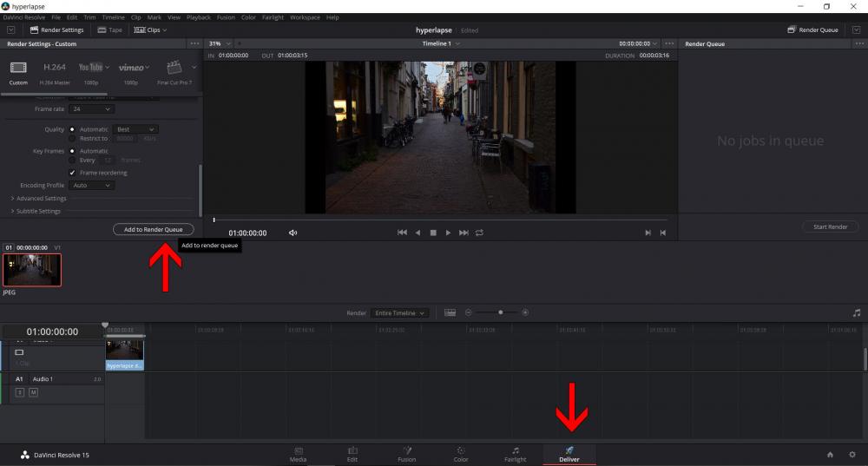Play the timeline forward
The width and height of the screenshot is (868, 466).
tap(449, 233)
